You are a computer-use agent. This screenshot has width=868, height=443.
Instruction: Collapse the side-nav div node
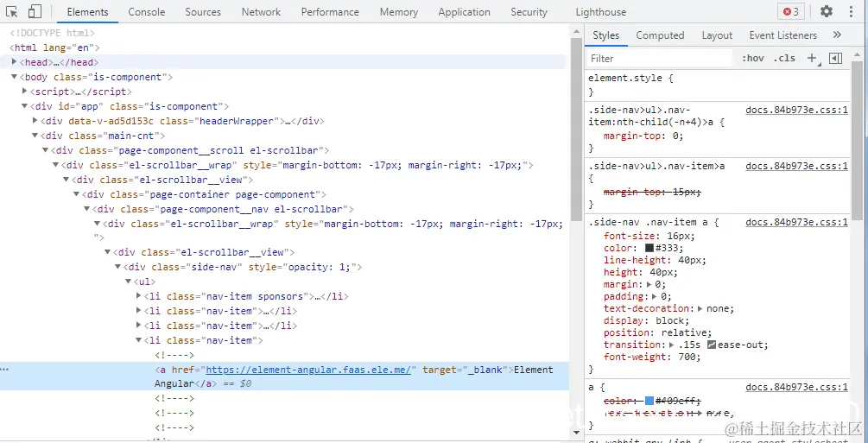click(118, 266)
